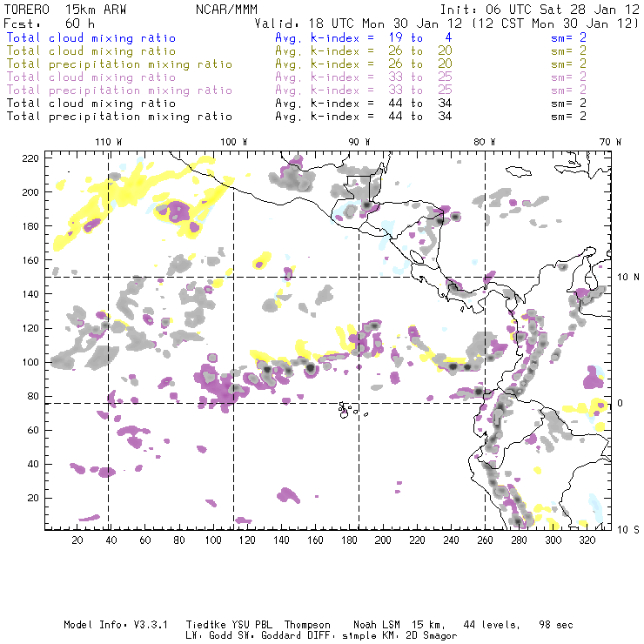Select the 'Tiedtke' cumulus scheme label

(205, 625)
